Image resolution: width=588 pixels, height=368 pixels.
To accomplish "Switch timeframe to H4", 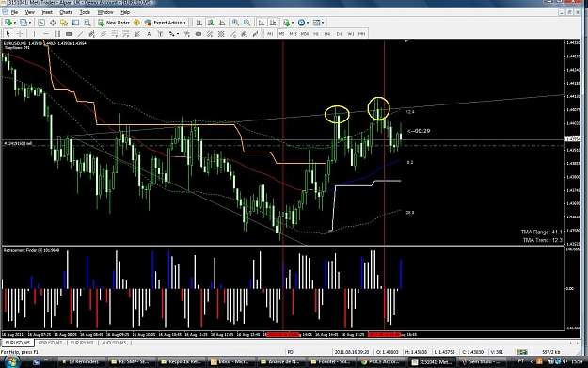I will (x=327, y=34).
